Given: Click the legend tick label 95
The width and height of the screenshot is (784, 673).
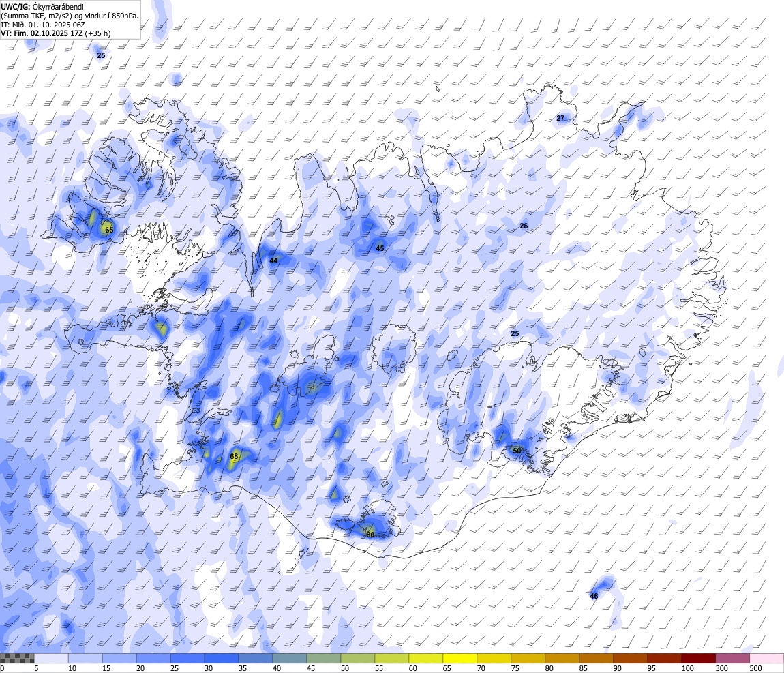Looking at the screenshot, I should click(x=651, y=668).
